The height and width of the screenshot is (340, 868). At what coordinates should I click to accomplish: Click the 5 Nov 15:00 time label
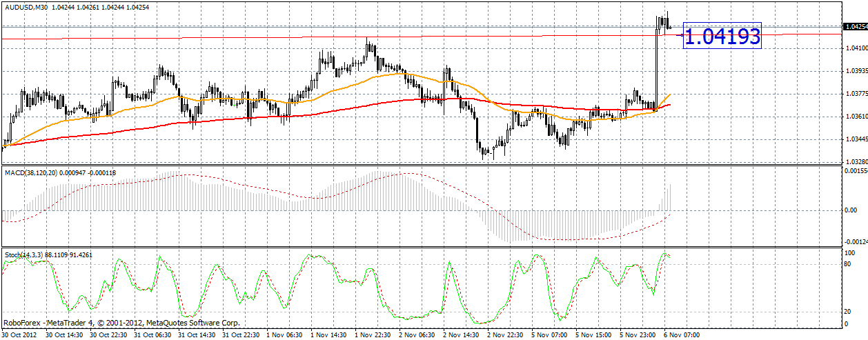point(593,334)
